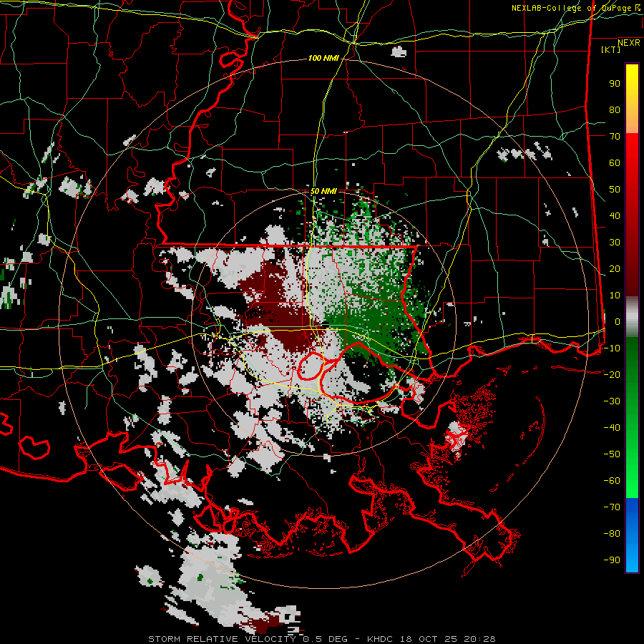Pick the blue segment of the color bar
The width and height of the screenshot is (644, 644).
[632, 535]
